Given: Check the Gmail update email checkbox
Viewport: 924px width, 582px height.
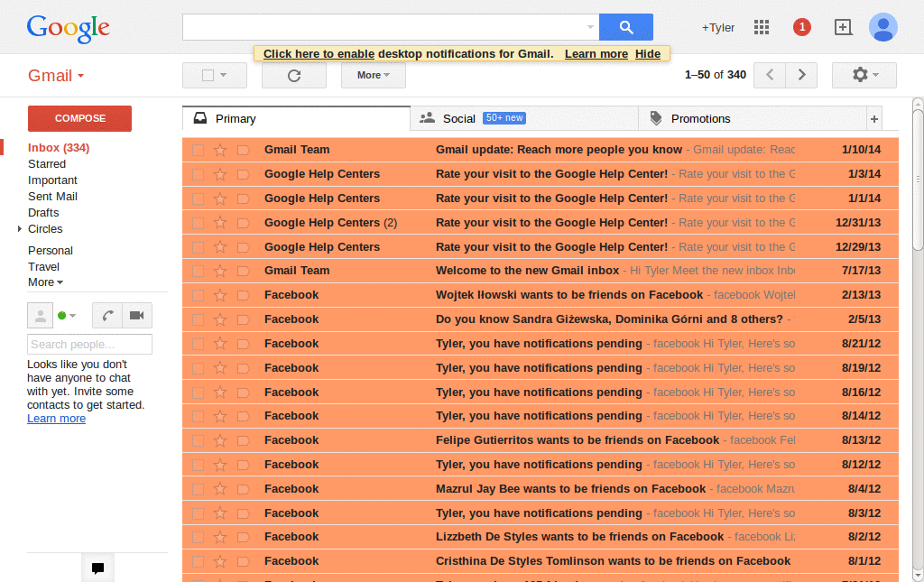Looking at the screenshot, I should (198, 150).
